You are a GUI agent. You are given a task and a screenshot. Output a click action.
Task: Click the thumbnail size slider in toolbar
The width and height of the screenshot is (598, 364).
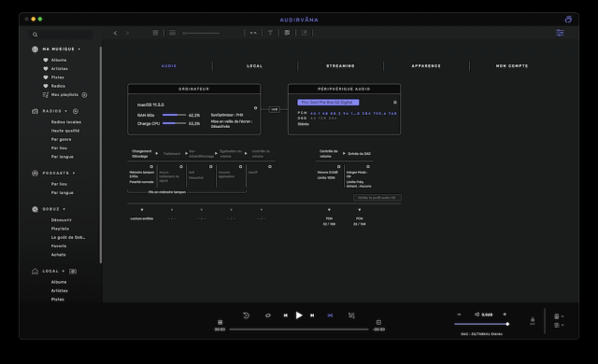[201, 33]
